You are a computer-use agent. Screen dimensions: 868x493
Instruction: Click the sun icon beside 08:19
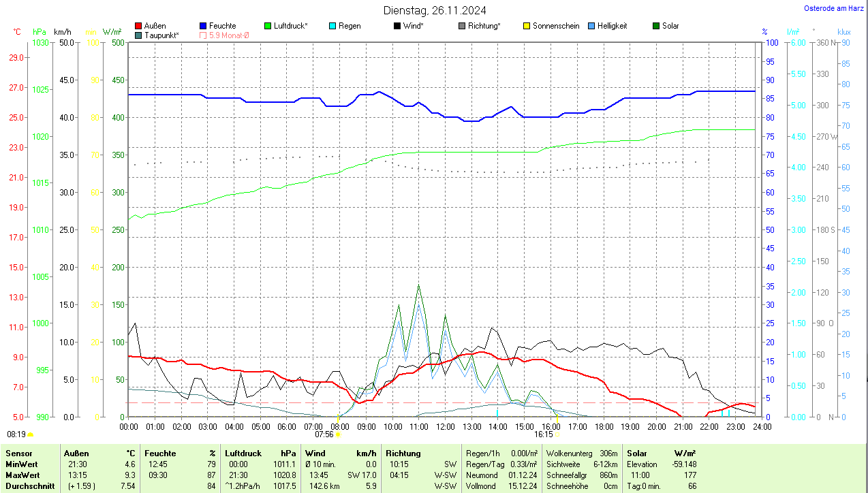tap(30, 434)
